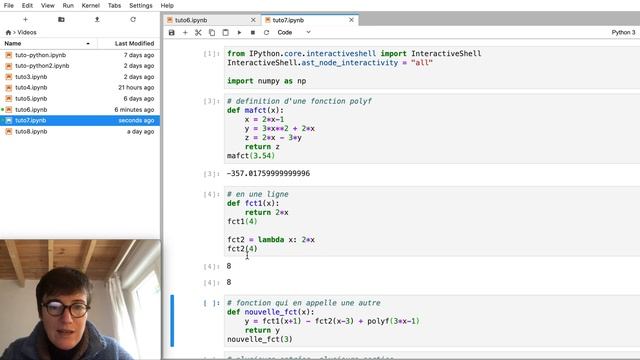
Task: Click the upload files icon
Action: (97, 19)
